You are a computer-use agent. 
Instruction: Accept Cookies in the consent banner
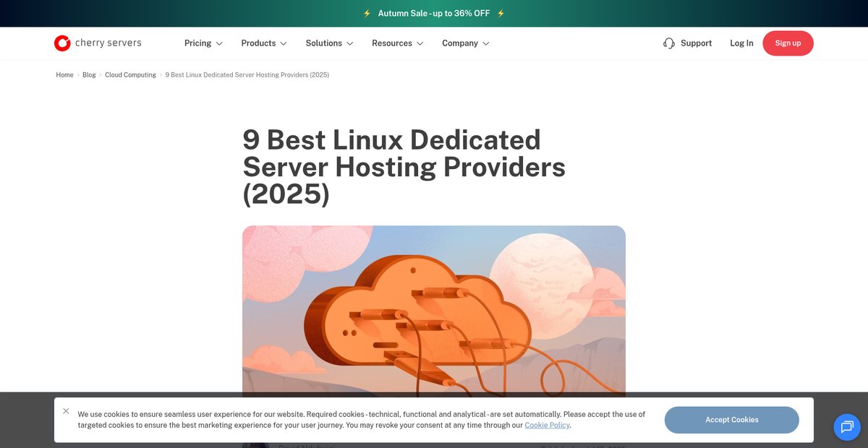[732, 420]
